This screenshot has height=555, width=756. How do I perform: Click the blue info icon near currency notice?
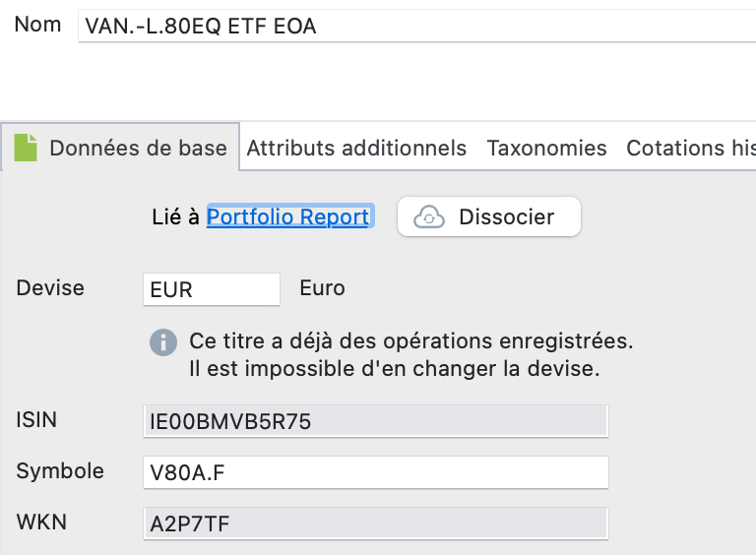point(163,342)
